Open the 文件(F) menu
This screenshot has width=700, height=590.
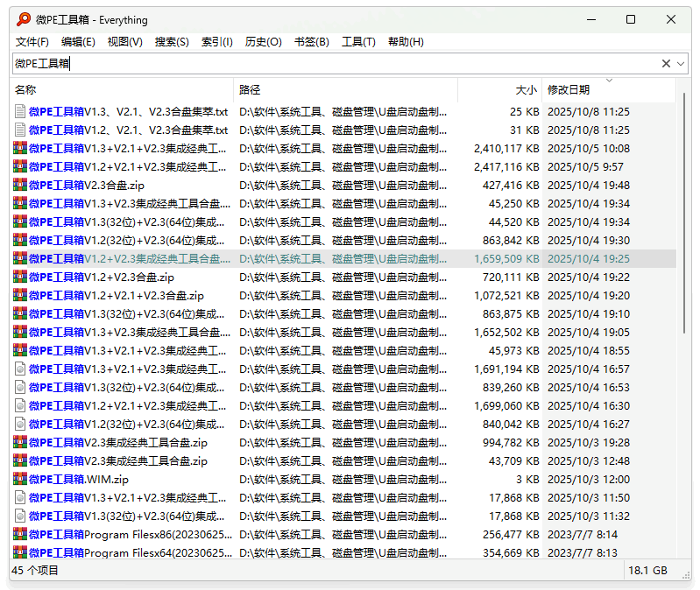click(x=32, y=42)
